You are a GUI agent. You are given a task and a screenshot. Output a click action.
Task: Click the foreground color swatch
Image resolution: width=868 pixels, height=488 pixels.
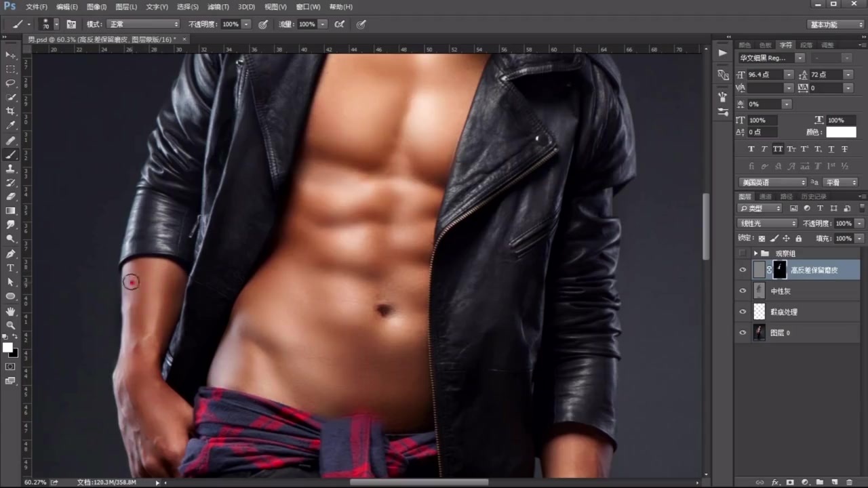point(7,348)
